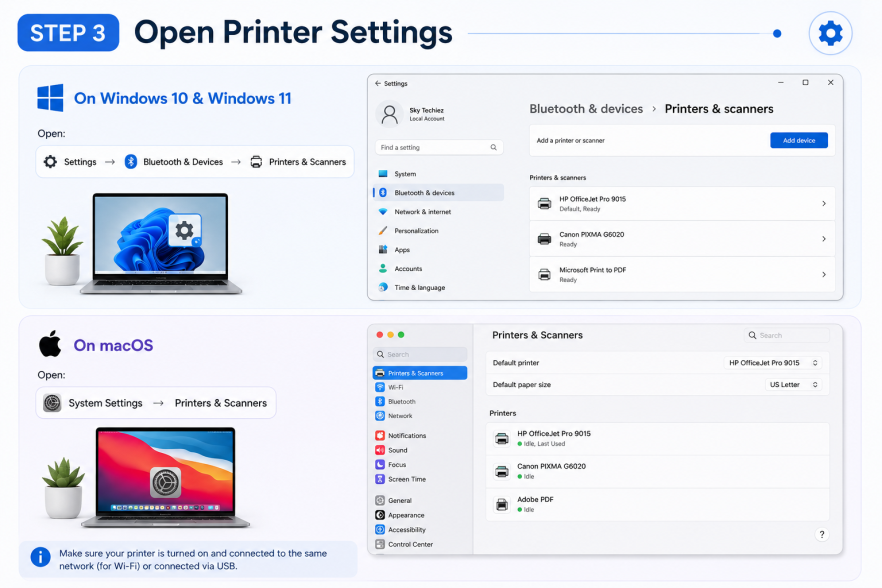Click the Sky Techiez user avatar
The height and width of the screenshot is (588, 882).
(x=389, y=114)
